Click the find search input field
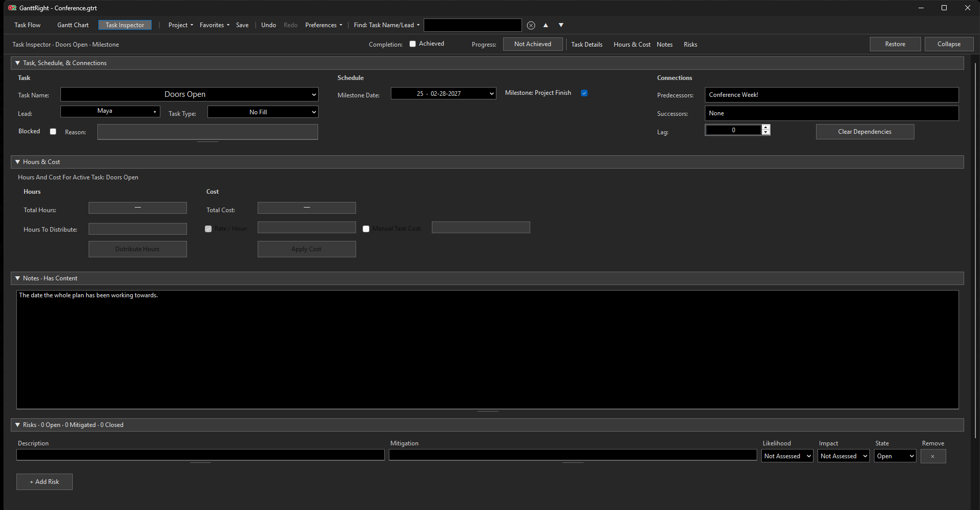The width and height of the screenshot is (980, 510). [472, 25]
